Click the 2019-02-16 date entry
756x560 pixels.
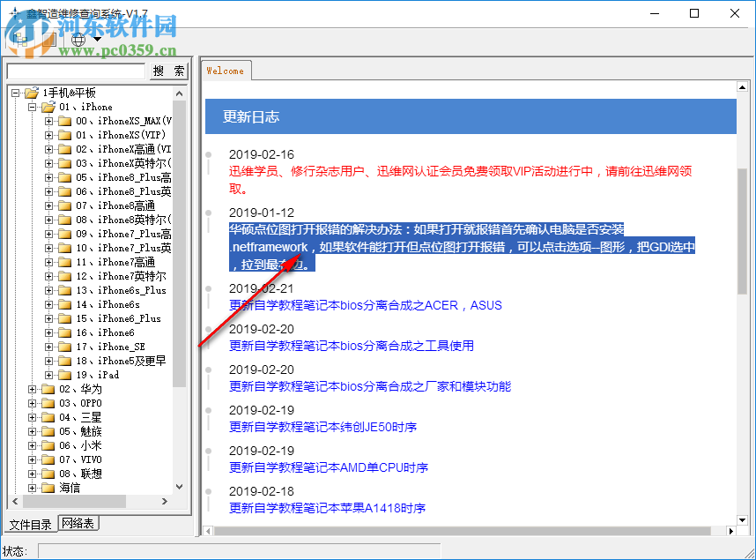coord(262,154)
